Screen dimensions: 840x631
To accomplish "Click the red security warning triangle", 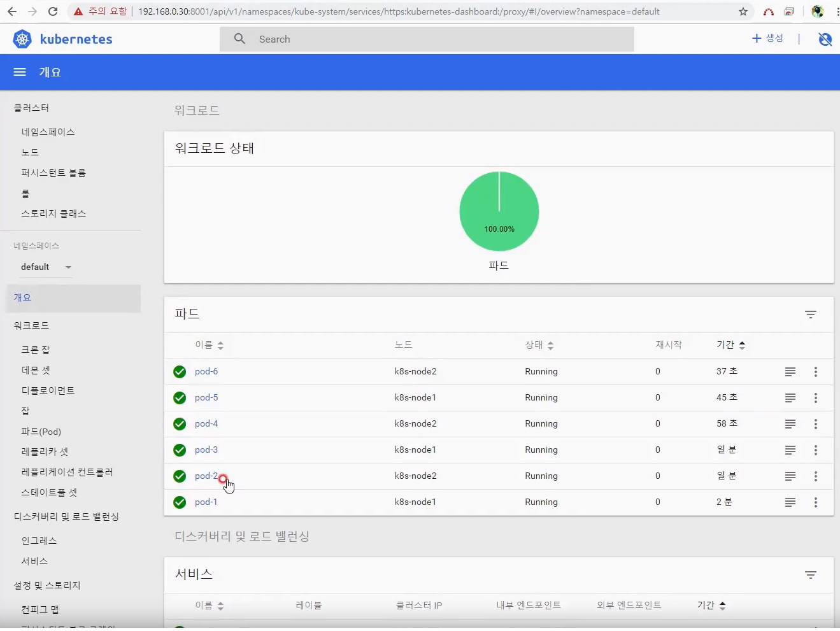I will pyautogui.click(x=78, y=11).
